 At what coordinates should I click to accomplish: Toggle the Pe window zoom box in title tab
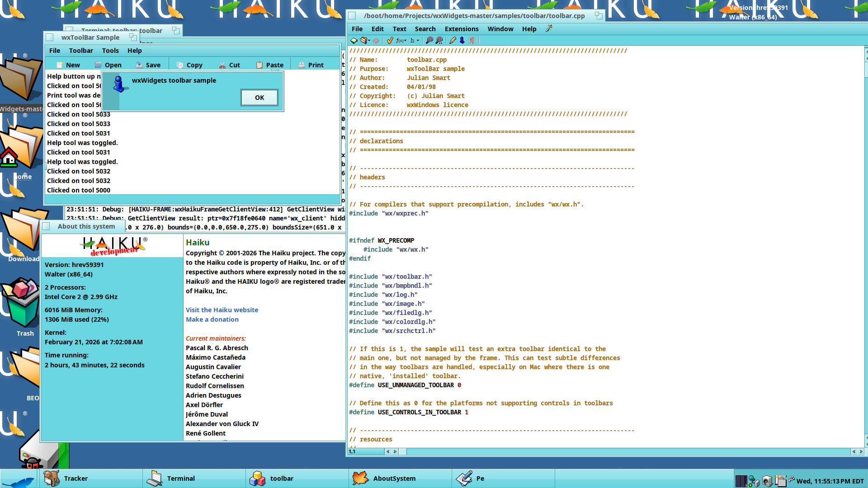click(x=599, y=15)
